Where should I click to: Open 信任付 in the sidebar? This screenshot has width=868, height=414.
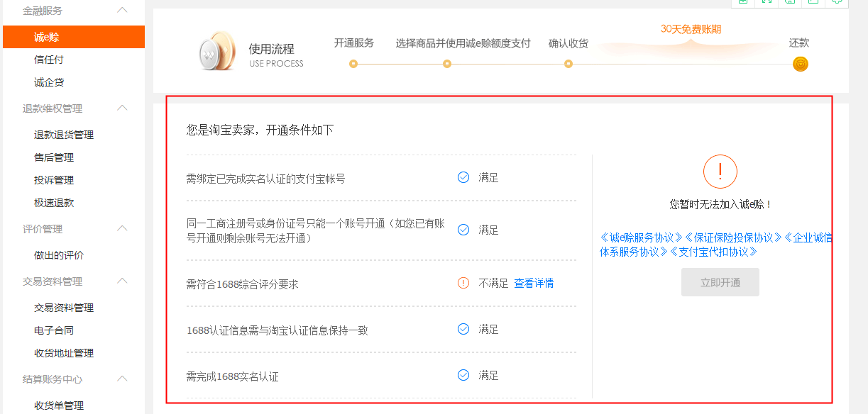tap(49, 60)
